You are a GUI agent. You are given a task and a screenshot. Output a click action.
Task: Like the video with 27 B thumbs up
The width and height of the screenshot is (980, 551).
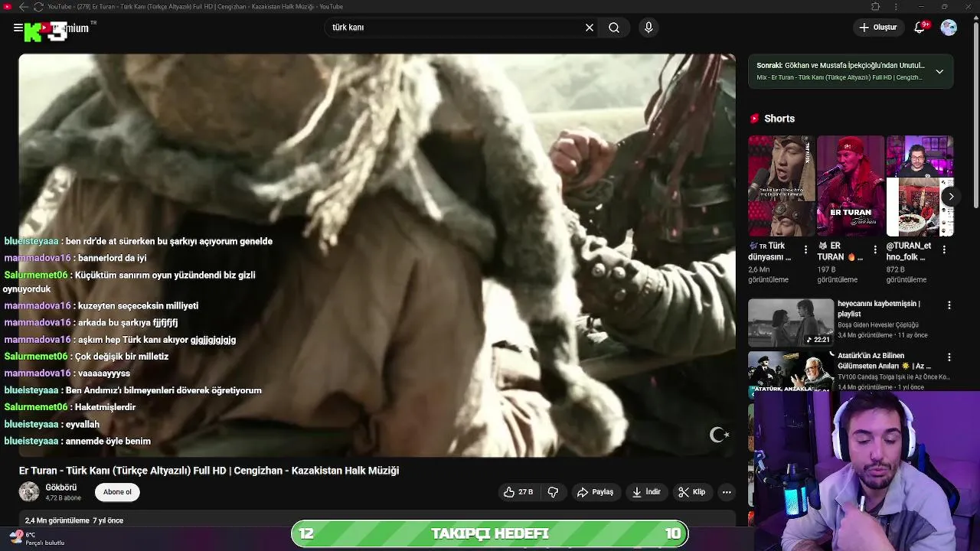[518, 492]
